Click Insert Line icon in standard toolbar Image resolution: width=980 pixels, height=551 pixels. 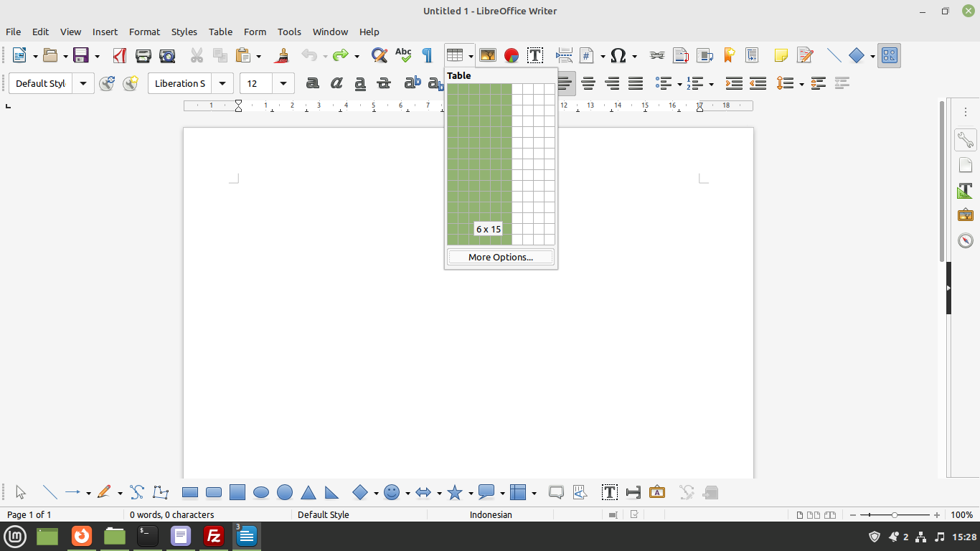click(x=834, y=55)
